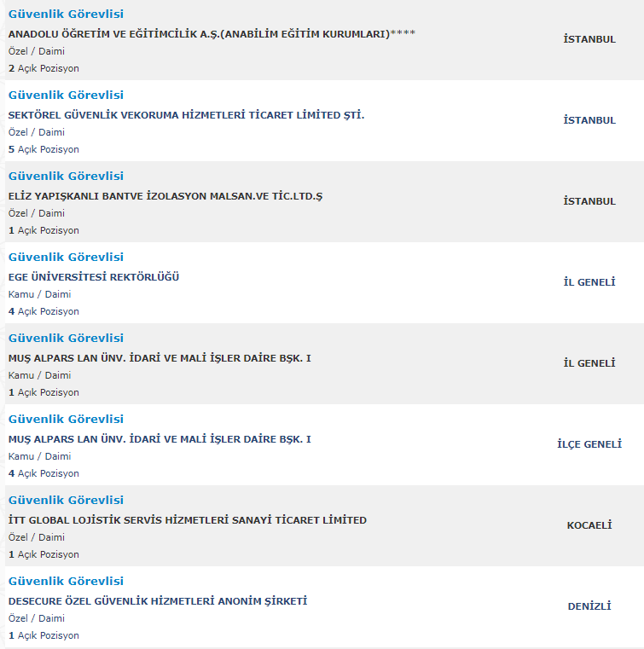Click İTT GLOBAL LOJİSTİK employer name

[x=188, y=520]
